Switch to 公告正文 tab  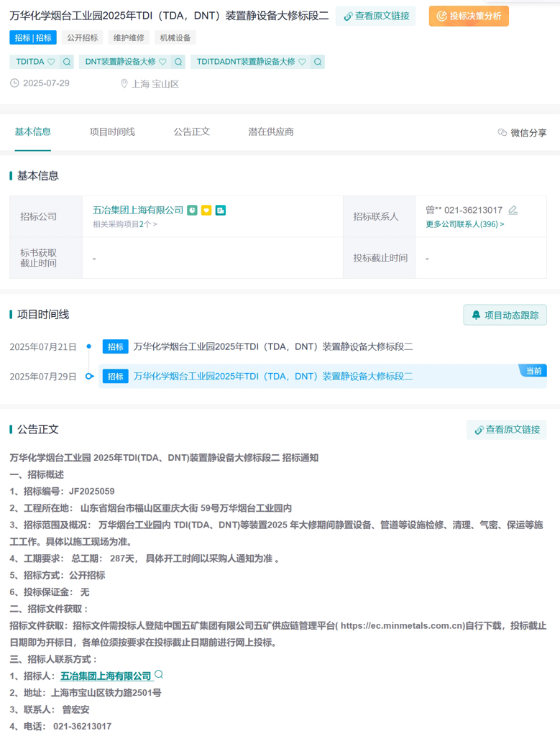pos(191,132)
